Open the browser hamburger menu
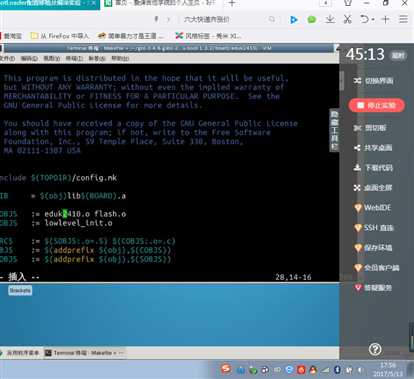414x379 pixels. point(403,19)
